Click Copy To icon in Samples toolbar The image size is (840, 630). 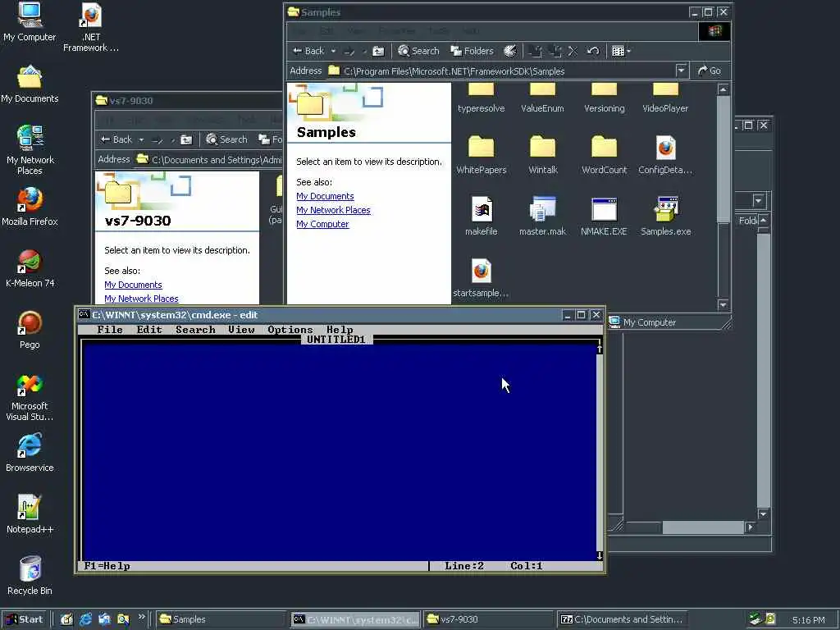(x=556, y=51)
